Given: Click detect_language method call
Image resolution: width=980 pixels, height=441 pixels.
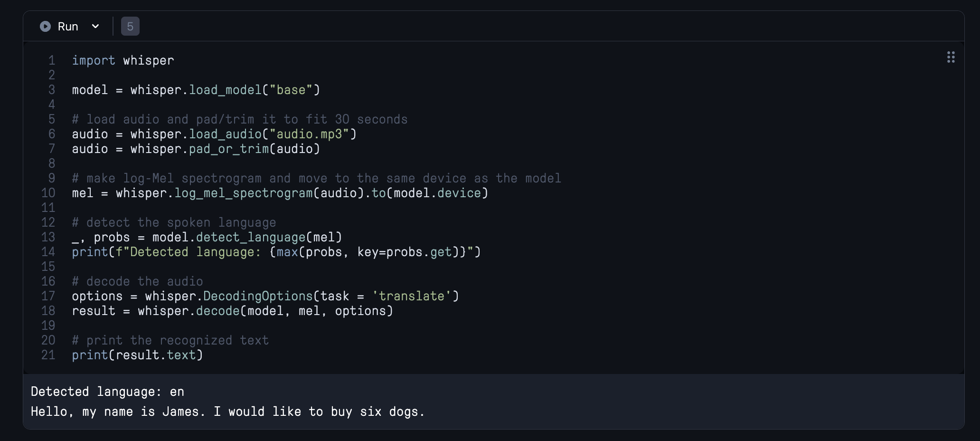Looking at the screenshot, I should (x=251, y=237).
